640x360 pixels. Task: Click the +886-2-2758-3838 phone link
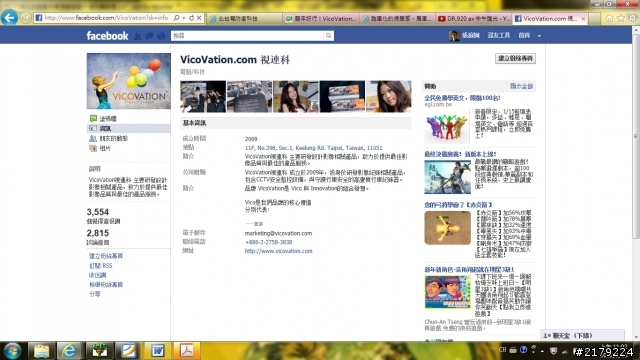[x=268, y=242]
